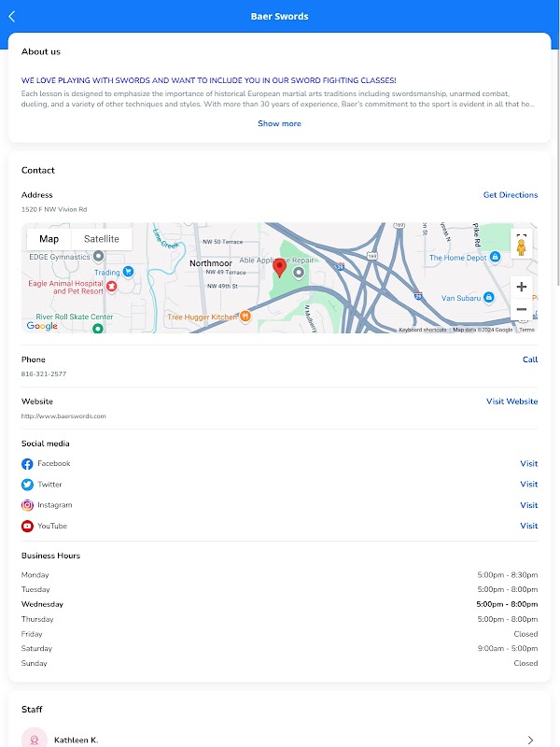Select Tree Hugger Kitchen restaurant marker
This screenshot has height=747, width=560.
tap(245, 316)
